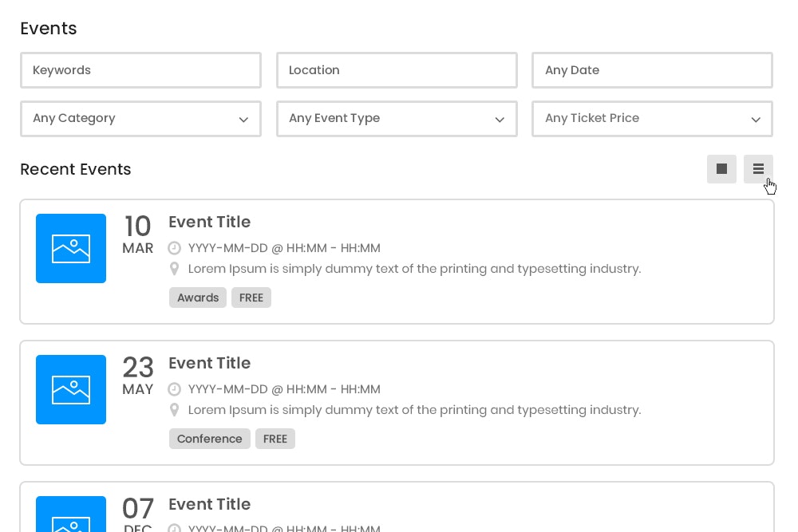Open the Any Category dropdown

click(140, 119)
